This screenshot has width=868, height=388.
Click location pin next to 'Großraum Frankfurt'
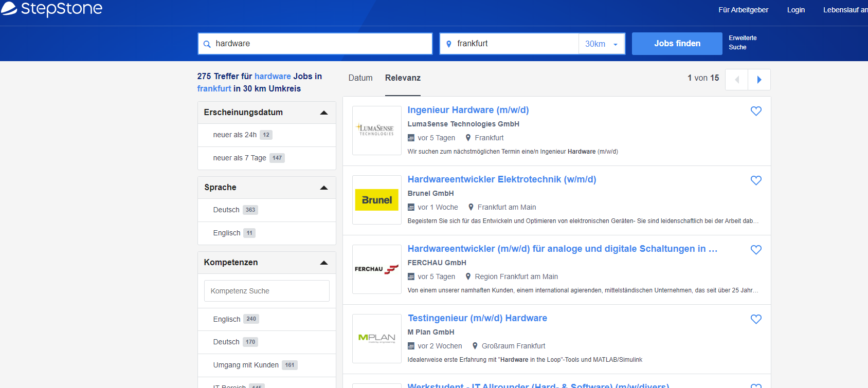point(475,346)
